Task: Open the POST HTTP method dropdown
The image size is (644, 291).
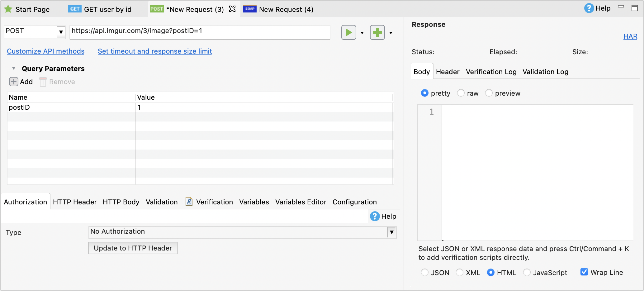Action: click(61, 32)
